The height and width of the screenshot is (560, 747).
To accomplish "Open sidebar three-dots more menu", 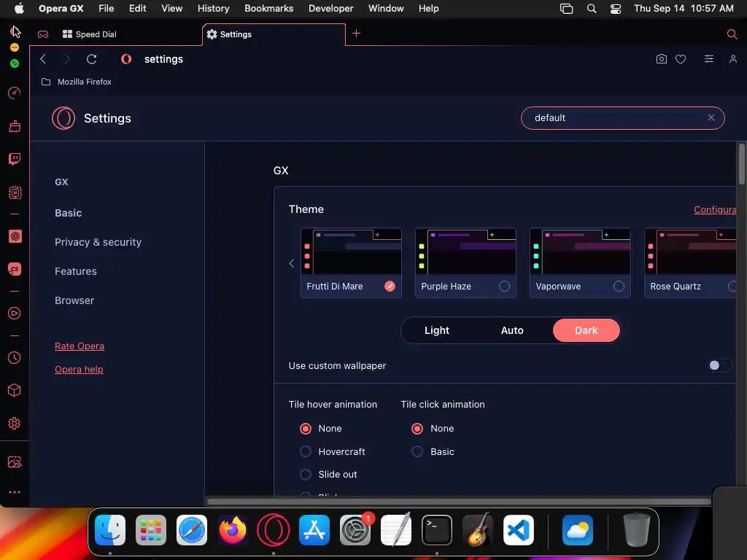I will [15, 492].
